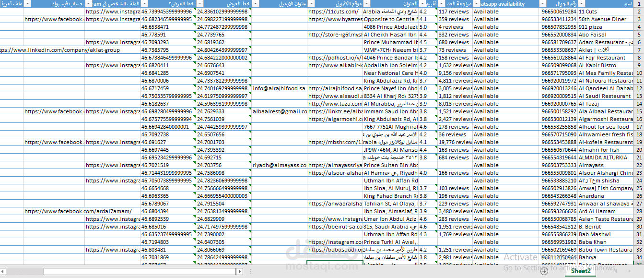This screenshot has height=278, width=644.
Task: Select the riyadh@almayass.com email cell
Action: 280,165
